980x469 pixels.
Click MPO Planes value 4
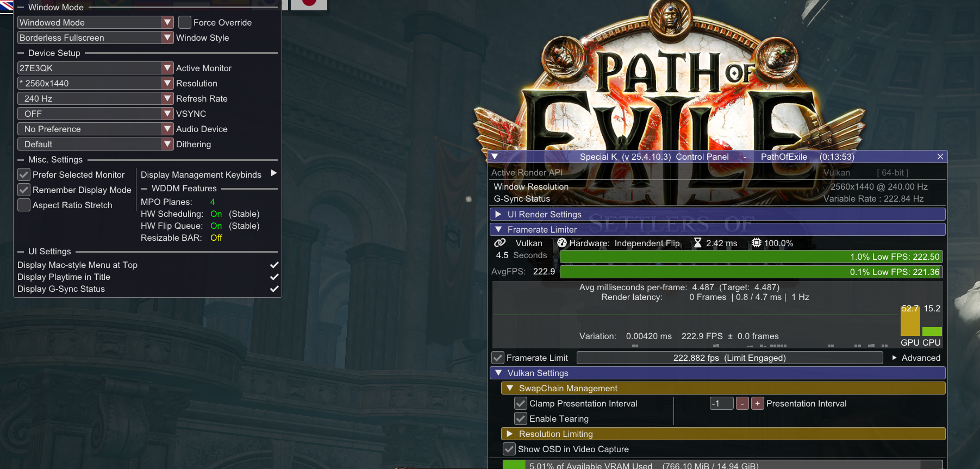click(x=213, y=202)
